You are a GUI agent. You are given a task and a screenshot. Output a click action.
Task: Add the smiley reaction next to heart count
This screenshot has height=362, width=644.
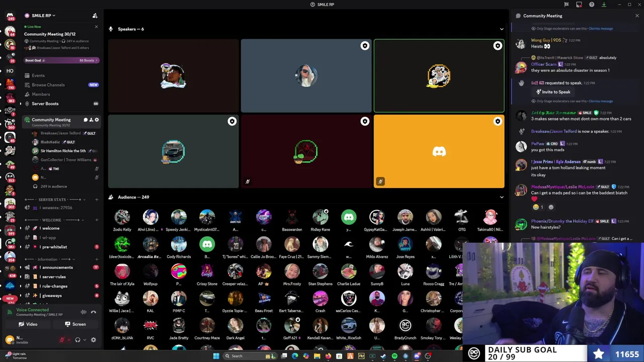pos(551,207)
